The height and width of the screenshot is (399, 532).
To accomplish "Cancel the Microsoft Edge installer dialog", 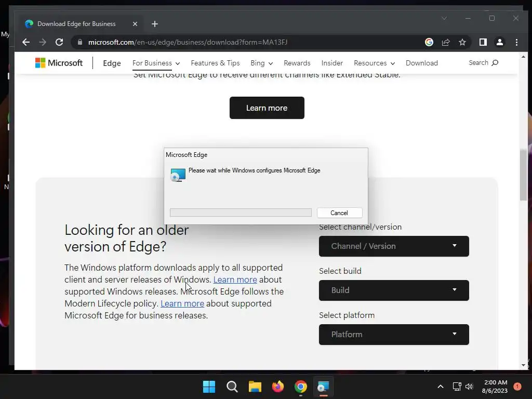I will click(339, 212).
